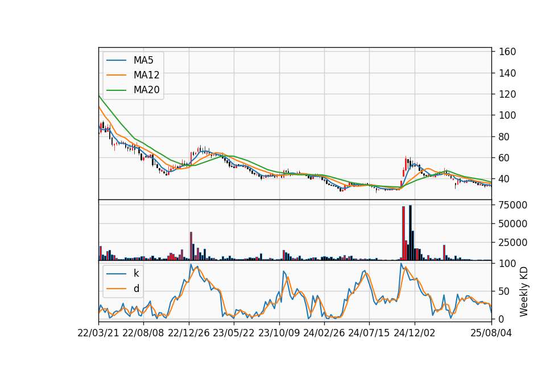Click the 25/08/04 date tick label
Image resolution: width=546 pixels, height=392 pixels.
coord(491,333)
